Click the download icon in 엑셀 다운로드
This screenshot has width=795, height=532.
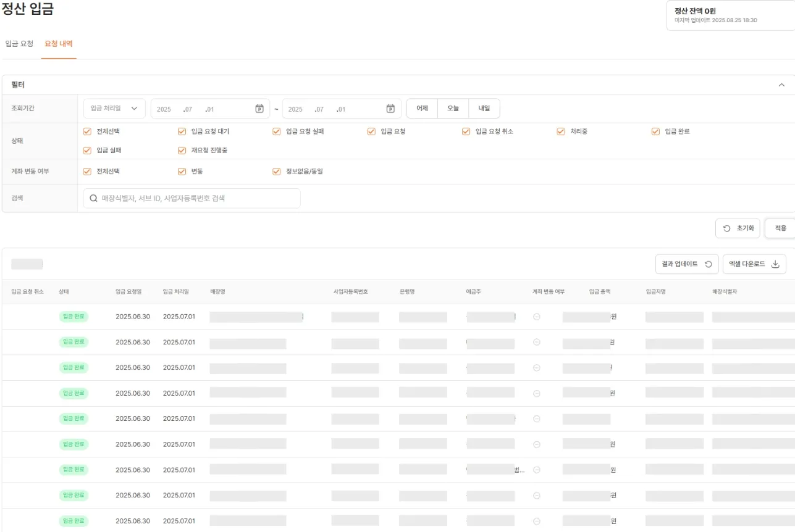[x=775, y=264]
